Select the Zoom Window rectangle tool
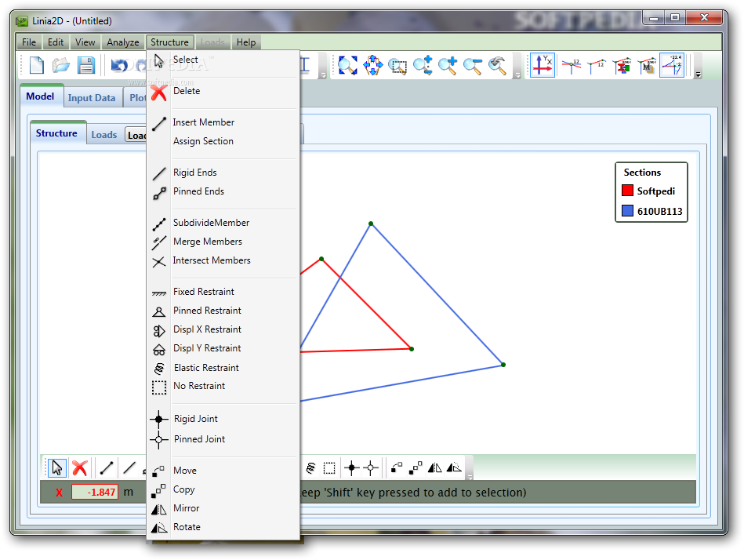Image resolution: width=744 pixels, height=560 pixels. [397, 67]
